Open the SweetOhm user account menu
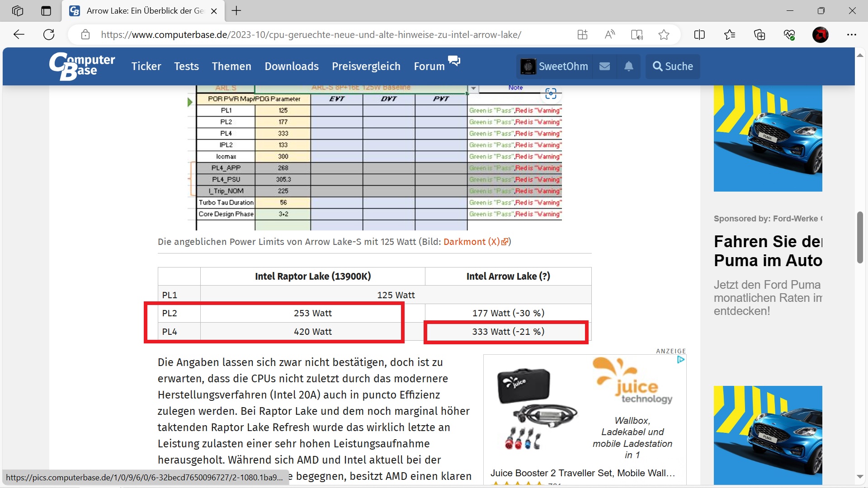This screenshot has width=868, height=488. click(x=554, y=66)
